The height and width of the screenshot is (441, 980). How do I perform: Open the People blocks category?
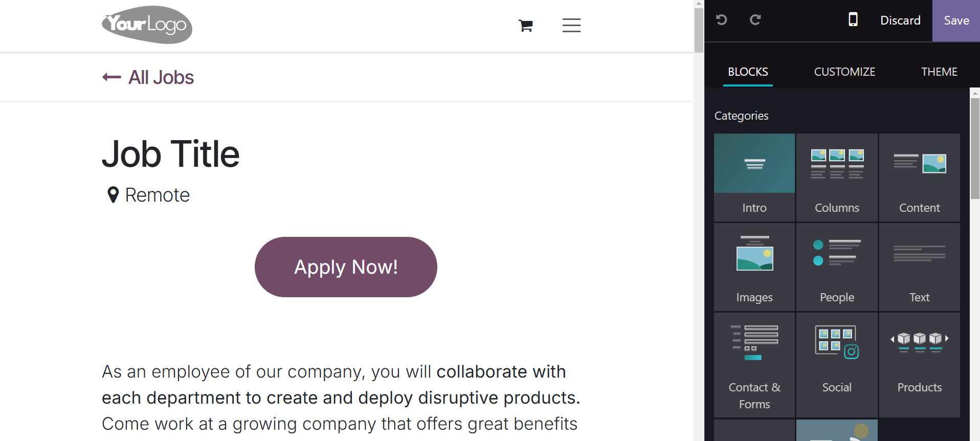coord(837,267)
